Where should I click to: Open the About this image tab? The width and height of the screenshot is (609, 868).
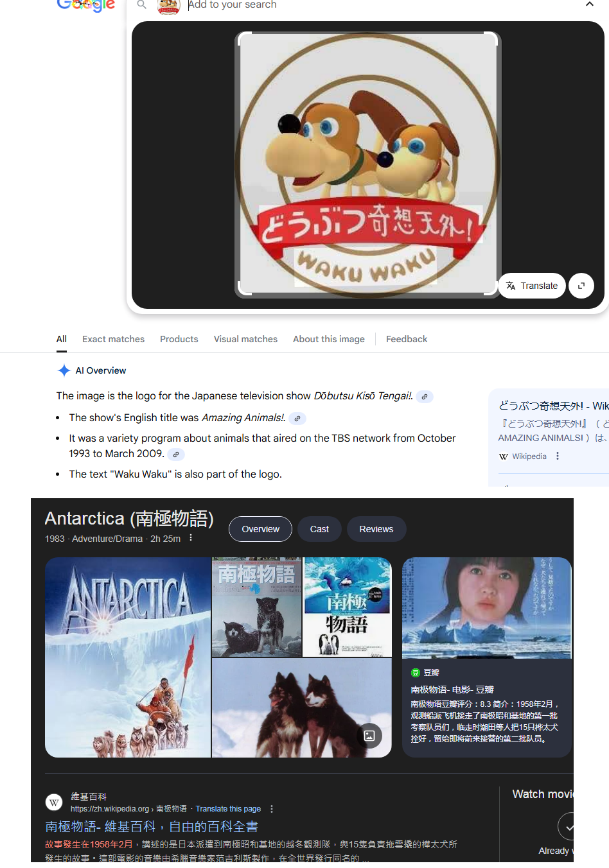328,339
